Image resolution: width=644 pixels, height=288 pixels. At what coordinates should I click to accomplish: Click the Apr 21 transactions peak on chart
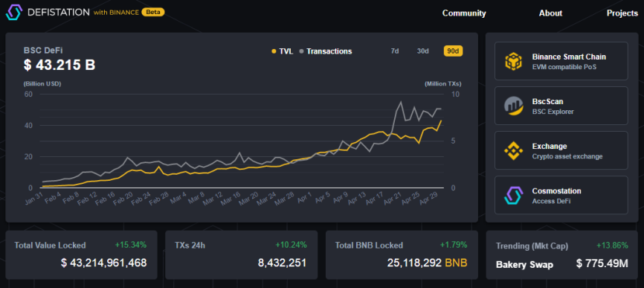pos(400,101)
